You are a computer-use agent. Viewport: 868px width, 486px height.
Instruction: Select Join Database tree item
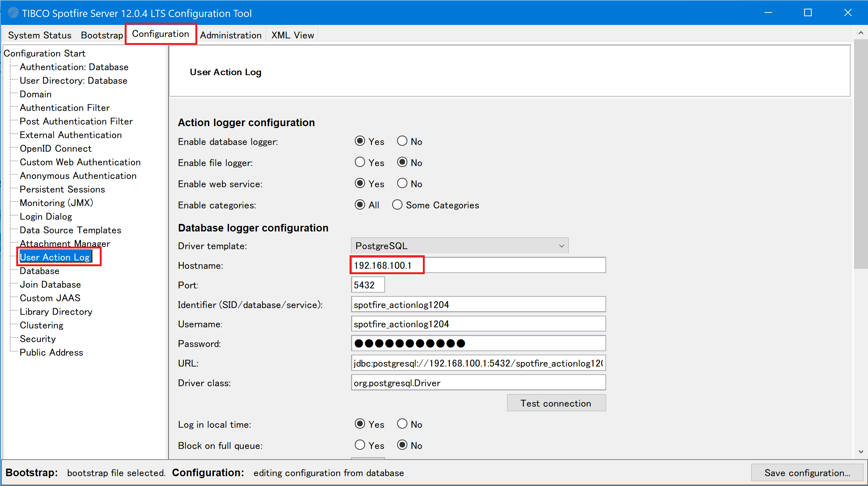(x=50, y=284)
